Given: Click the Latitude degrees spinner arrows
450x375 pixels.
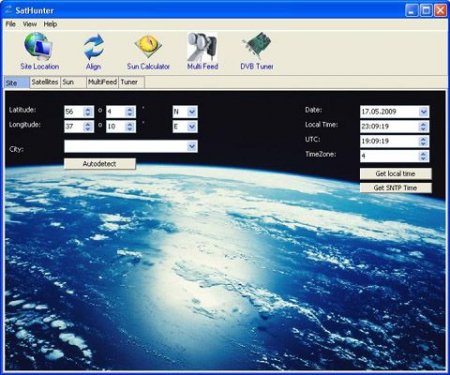Looking at the screenshot, I should click(x=88, y=112).
